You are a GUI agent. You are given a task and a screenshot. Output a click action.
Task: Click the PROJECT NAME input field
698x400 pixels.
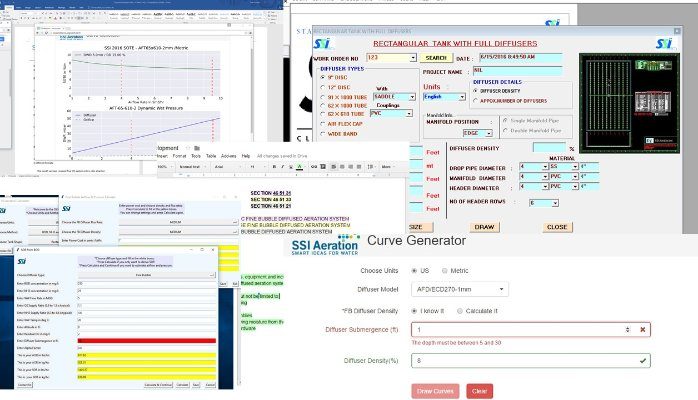pyautogui.click(x=517, y=71)
